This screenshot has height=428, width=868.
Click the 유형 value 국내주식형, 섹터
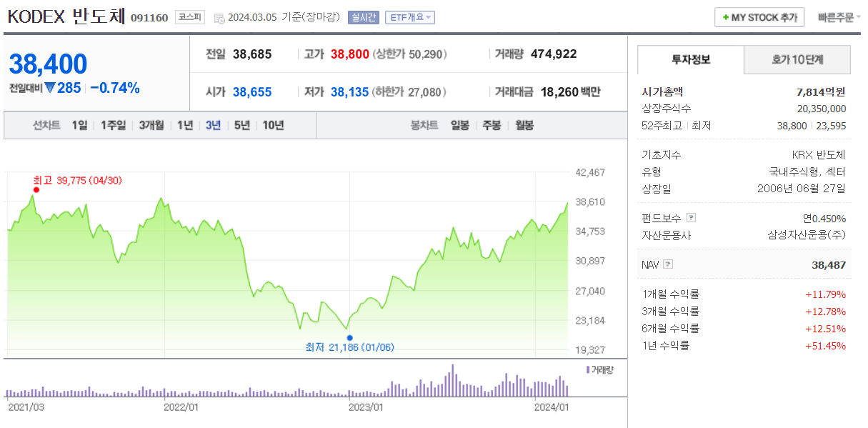click(x=807, y=171)
